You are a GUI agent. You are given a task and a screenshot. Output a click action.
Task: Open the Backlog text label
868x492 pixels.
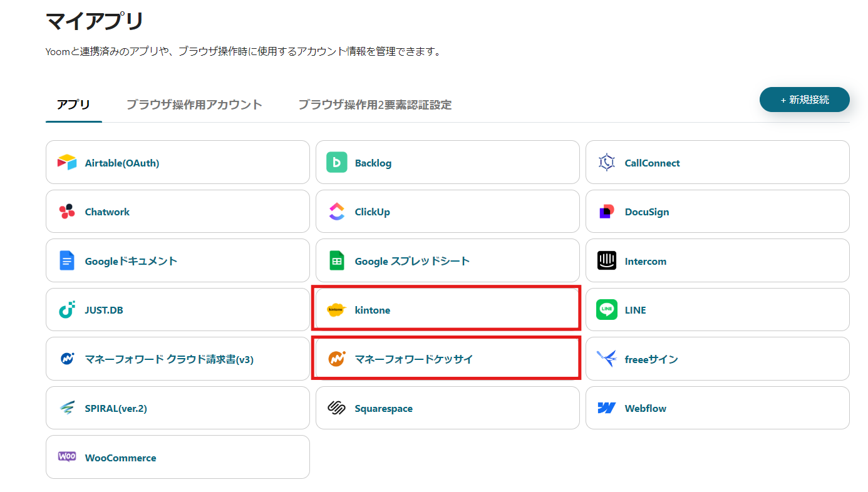pos(373,163)
